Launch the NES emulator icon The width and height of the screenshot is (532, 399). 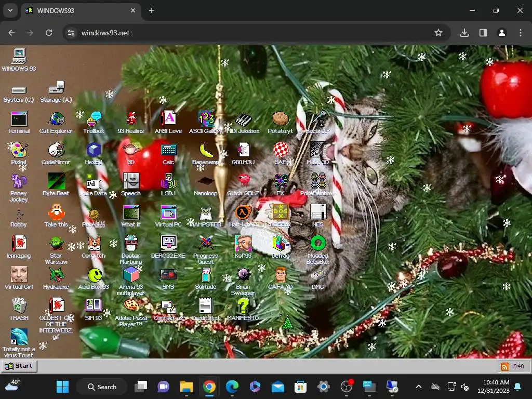pyautogui.click(x=317, y=212)
